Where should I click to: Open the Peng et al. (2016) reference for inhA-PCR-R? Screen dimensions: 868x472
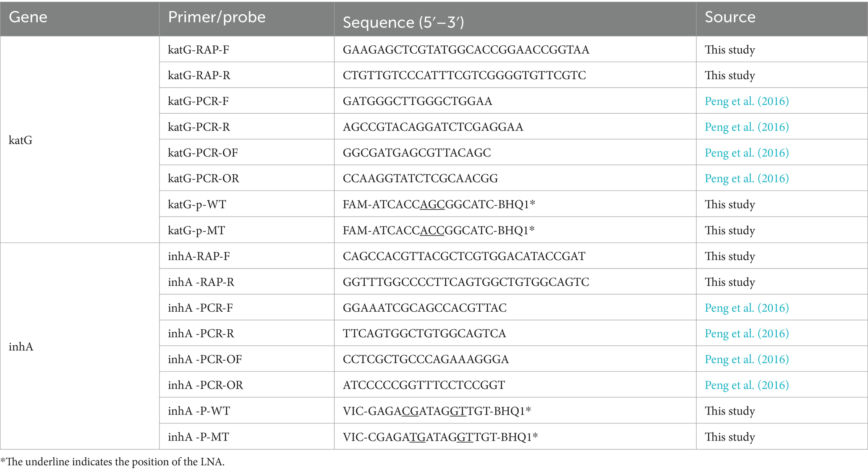747,334
